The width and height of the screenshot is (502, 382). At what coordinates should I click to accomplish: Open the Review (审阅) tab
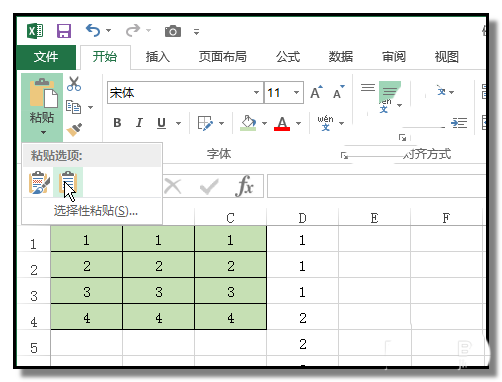394,57
